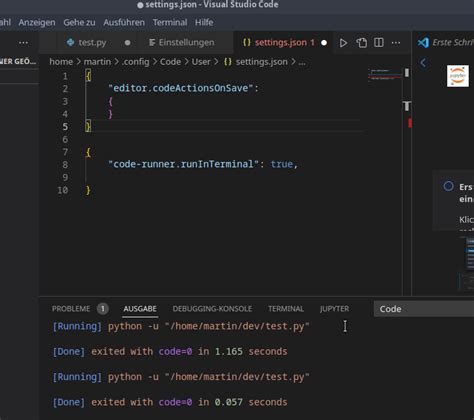Click the User breadcrumb segment
This screenshot has width=474, height=420.
pos(201,62)
